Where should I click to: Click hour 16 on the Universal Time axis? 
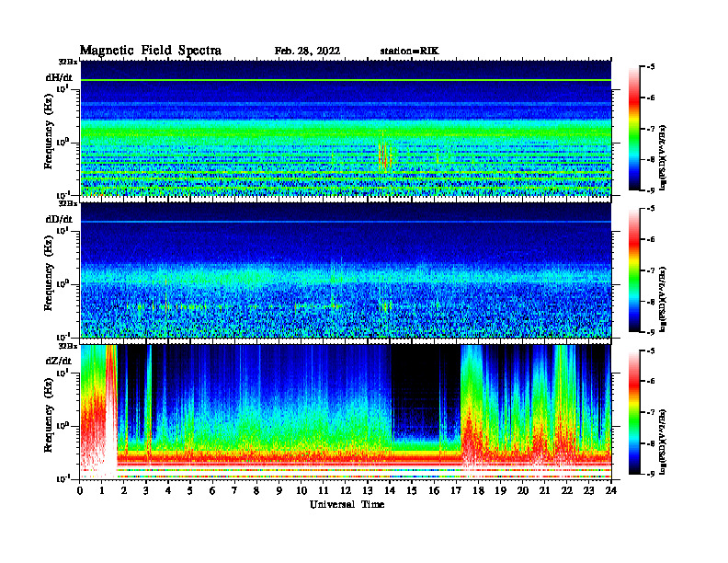(434, 491)
